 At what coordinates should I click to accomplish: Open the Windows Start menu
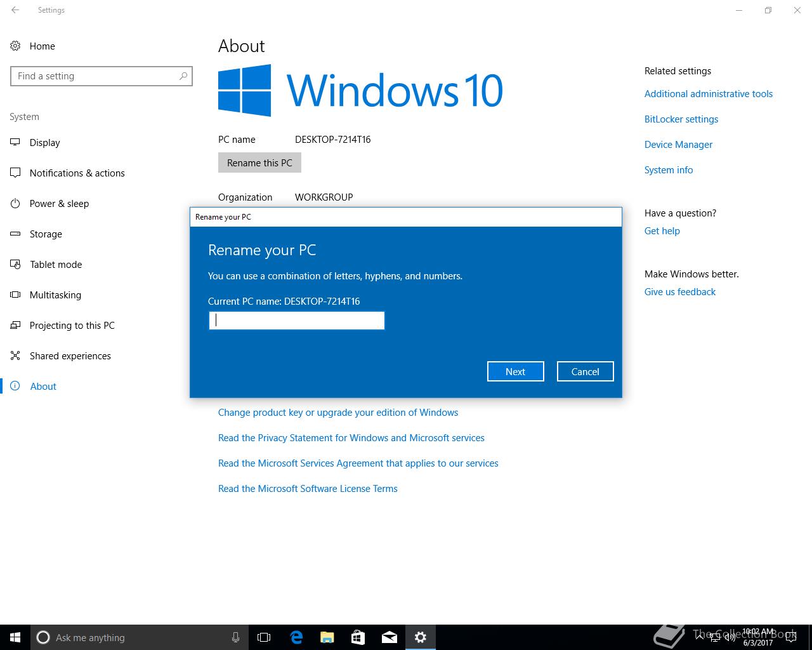(x=15, y=637)
